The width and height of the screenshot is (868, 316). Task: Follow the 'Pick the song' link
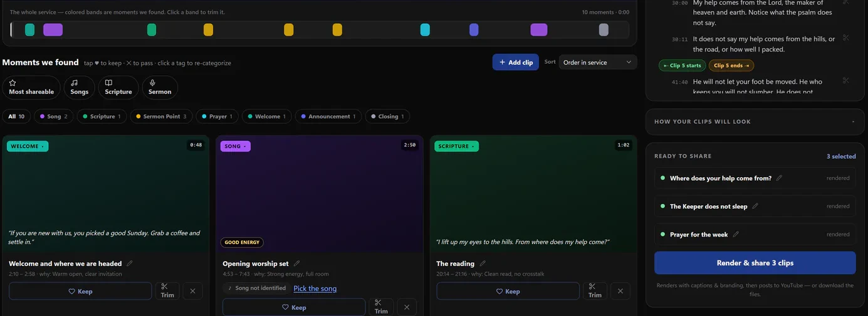tap(315, 288)
